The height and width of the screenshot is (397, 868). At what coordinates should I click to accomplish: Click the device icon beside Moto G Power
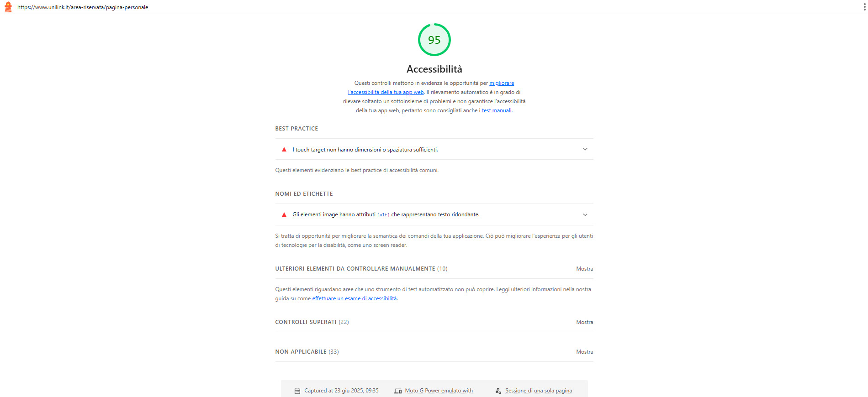coord(398,391)
